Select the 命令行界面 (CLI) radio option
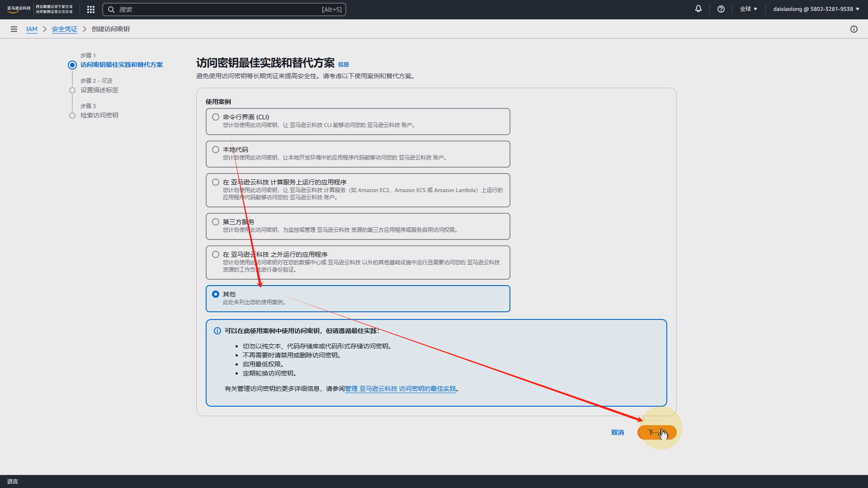The height and width of the screenshot is (488, 868). [x=216, y=117]
